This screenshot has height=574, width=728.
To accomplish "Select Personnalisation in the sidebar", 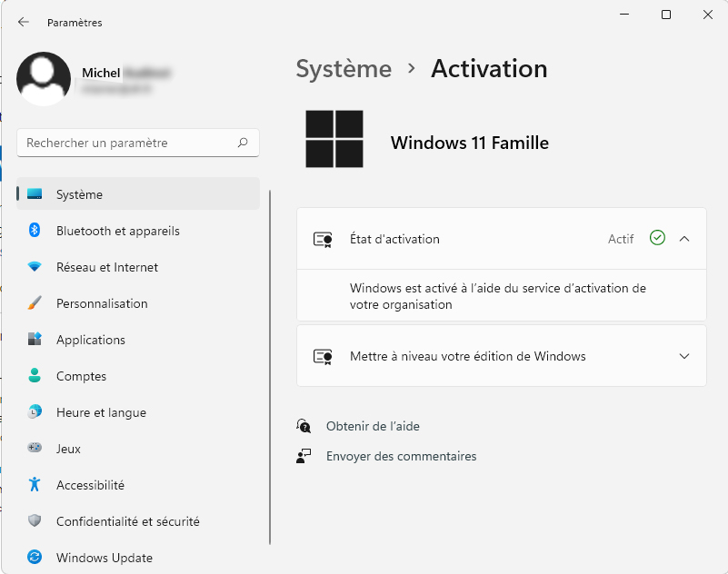I will (x=138, y=303).
